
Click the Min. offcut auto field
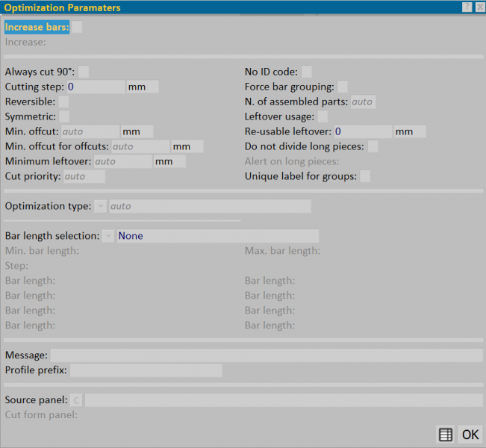point(90,131)
